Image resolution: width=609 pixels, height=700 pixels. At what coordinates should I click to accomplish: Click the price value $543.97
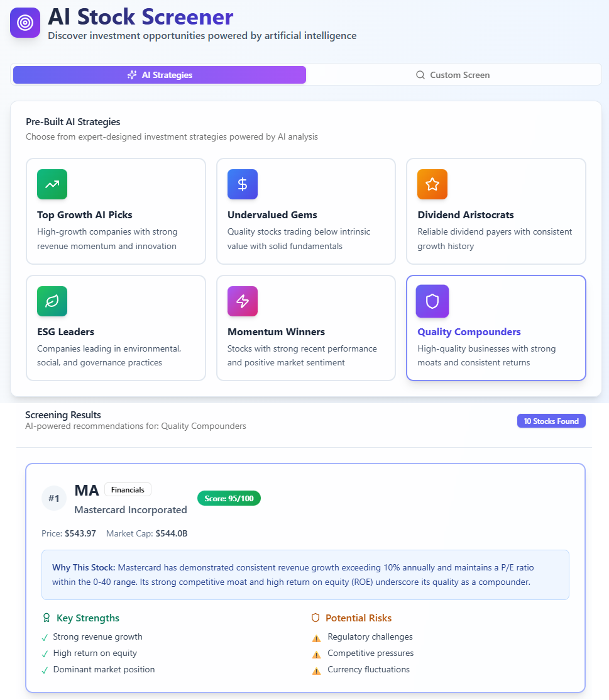80,533
